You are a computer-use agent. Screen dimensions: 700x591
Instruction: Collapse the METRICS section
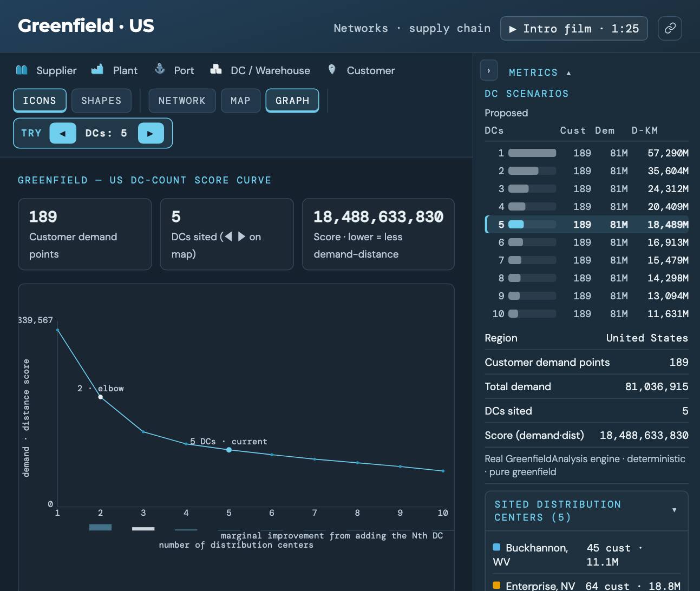[540, 73]
